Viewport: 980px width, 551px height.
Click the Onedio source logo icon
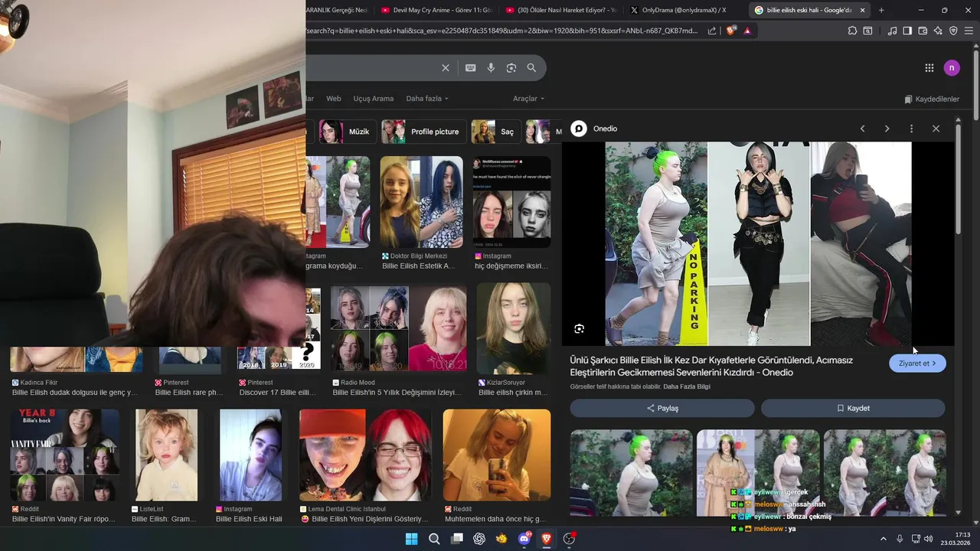(579, 129)
